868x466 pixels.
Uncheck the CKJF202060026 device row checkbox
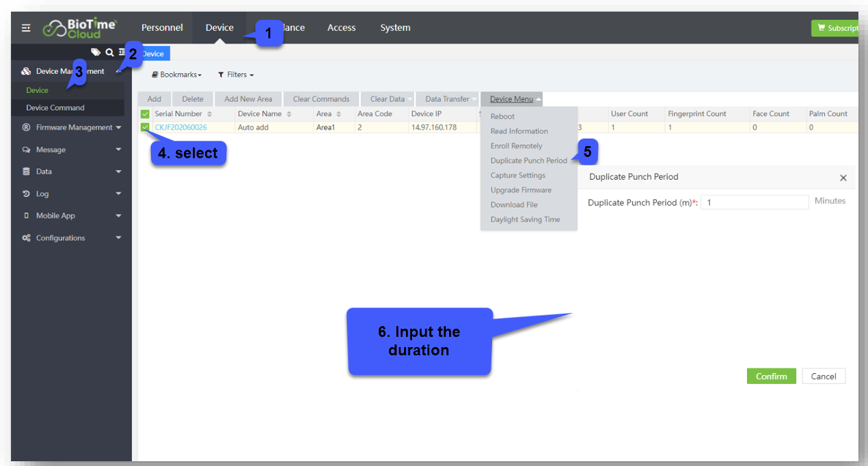point(145,127)
